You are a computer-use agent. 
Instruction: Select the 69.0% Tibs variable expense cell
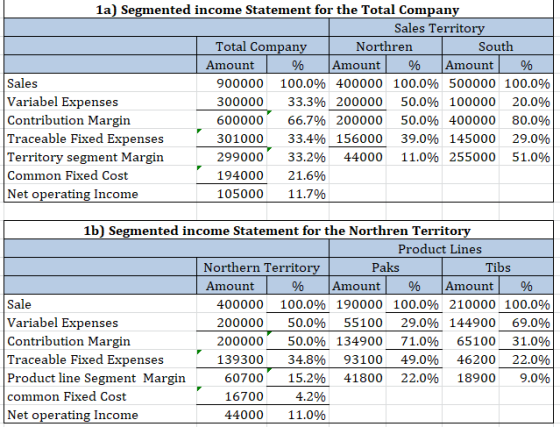(526, 322)
